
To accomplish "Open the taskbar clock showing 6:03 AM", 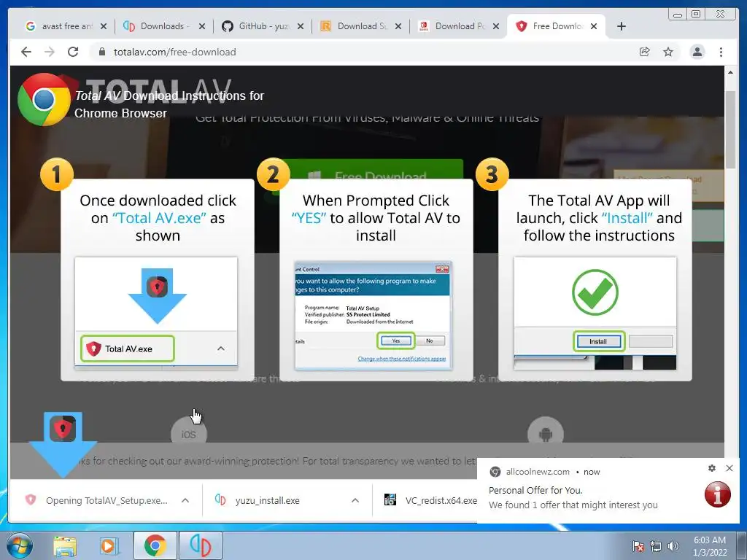I will (x=710, y=546).
